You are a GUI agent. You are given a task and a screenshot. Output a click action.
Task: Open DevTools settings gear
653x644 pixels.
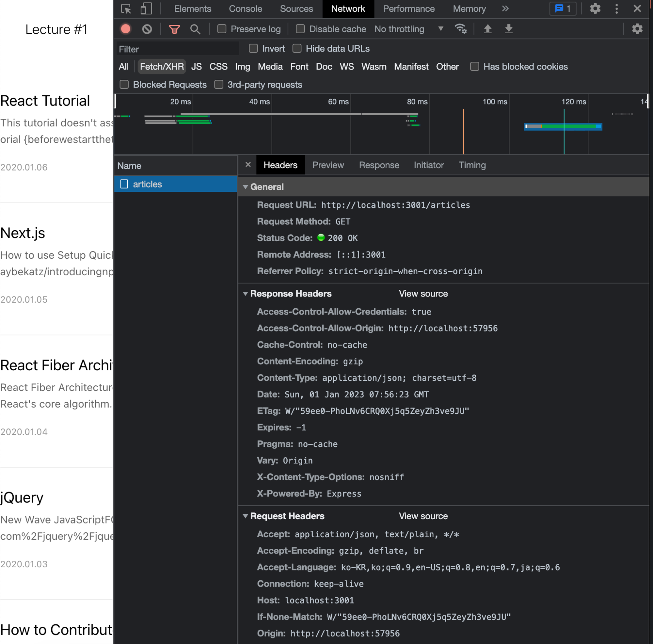[595, 9]
